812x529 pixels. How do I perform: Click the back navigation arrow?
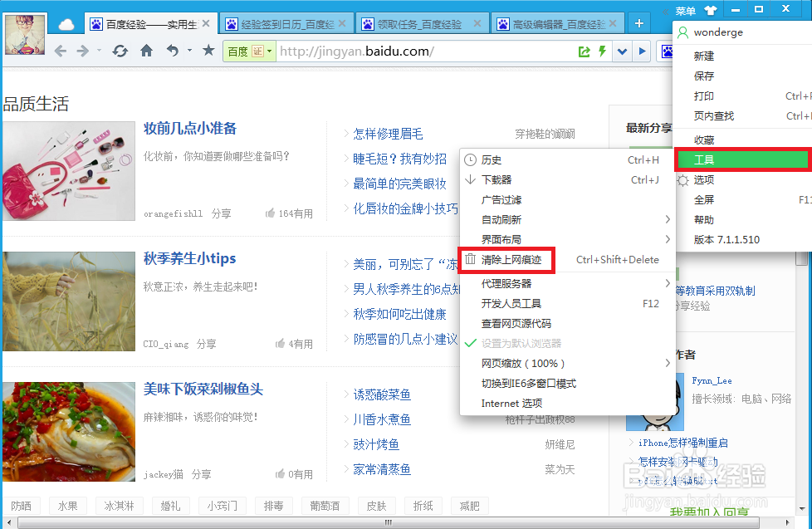59,51
